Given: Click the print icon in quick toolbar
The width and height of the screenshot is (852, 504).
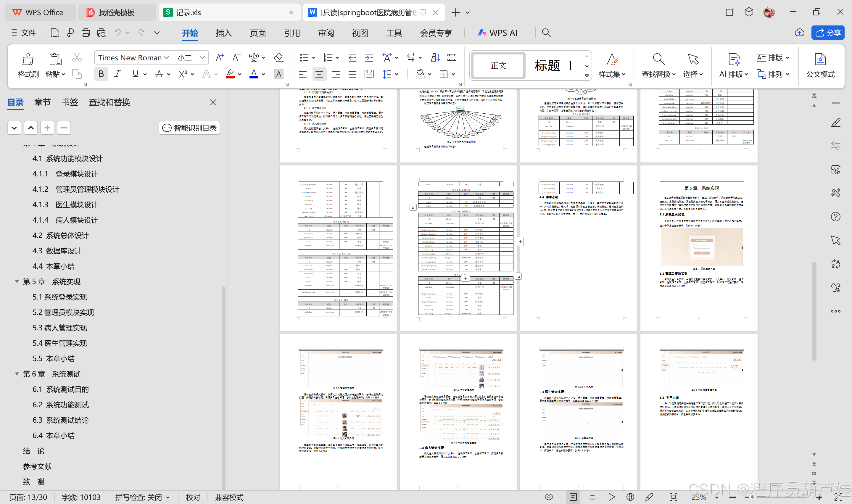Looking at the screenshot, I should [x=86, y=33].
